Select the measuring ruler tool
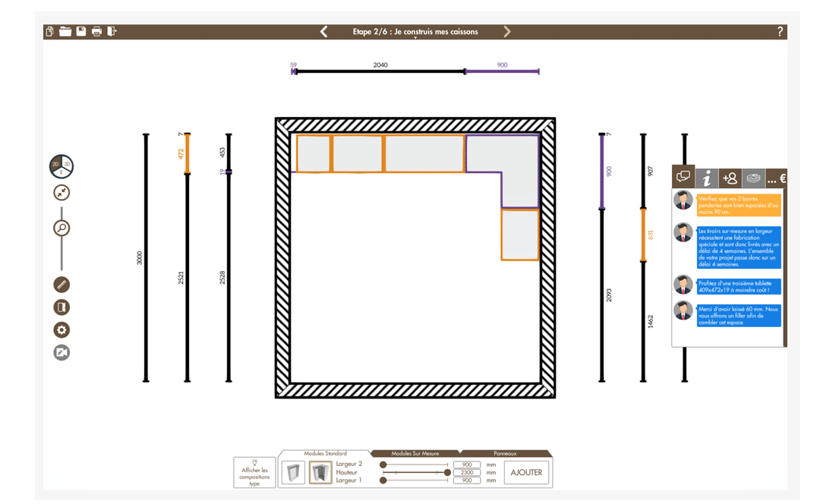 (61, 283)
